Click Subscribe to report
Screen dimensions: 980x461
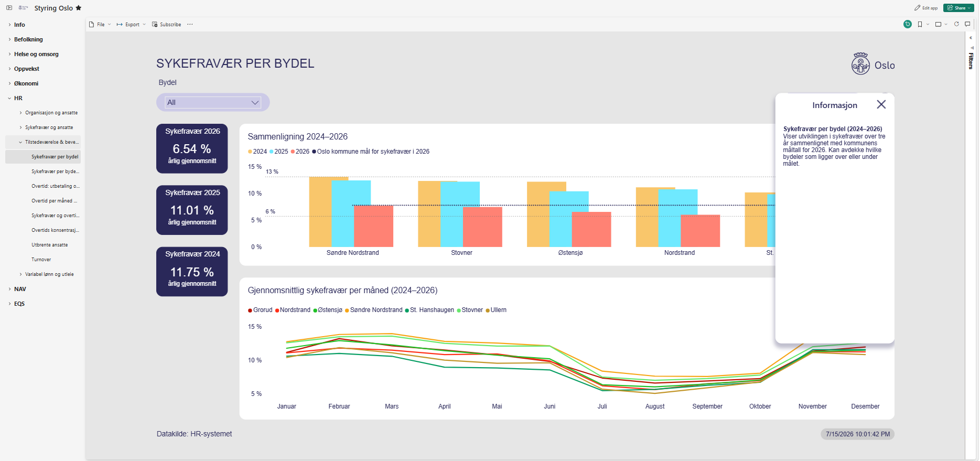click(x=166, y=24)
